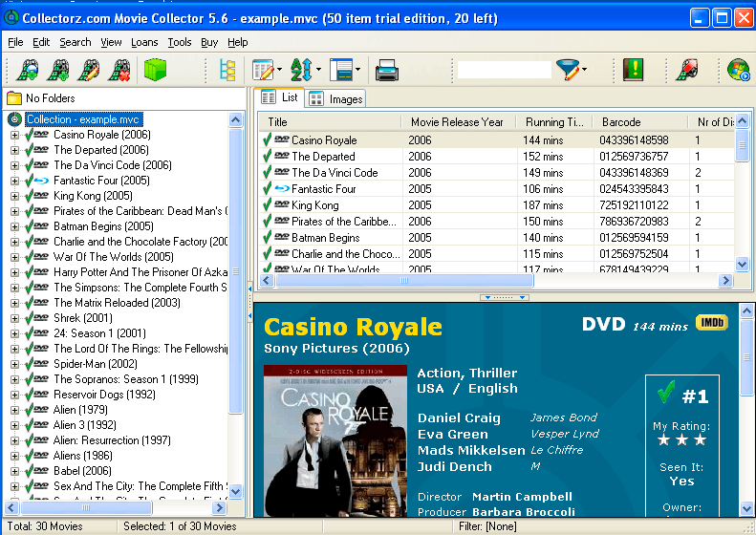Open dropdown arrow next to sort icon
The image size is (756, 535).
tap(318, 70)
